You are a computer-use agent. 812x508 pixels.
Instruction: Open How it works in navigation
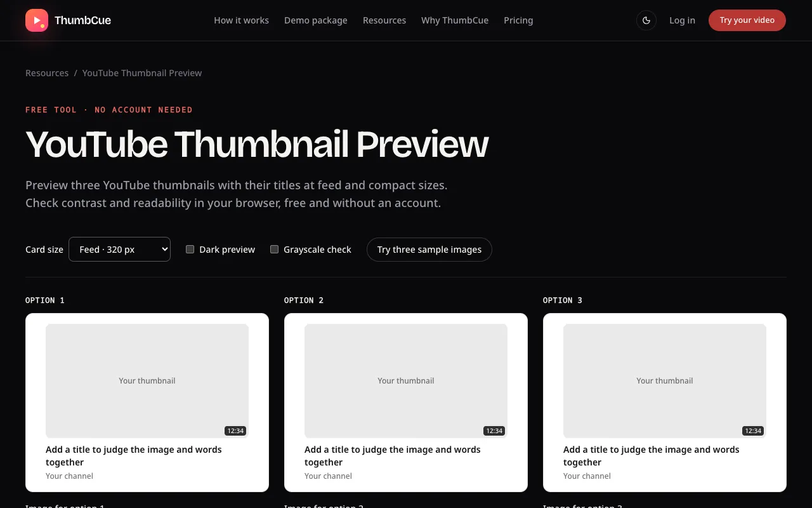(241, 20)
